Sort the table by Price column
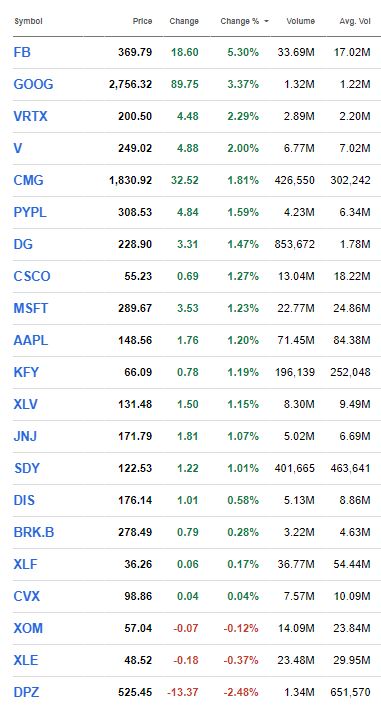Screen dimensions: 381x710 142,21
